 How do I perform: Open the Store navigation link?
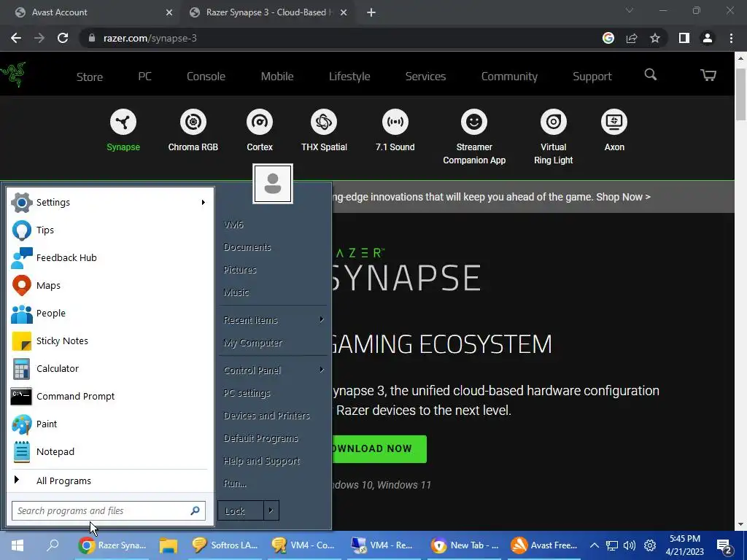(x=90, y=77)
